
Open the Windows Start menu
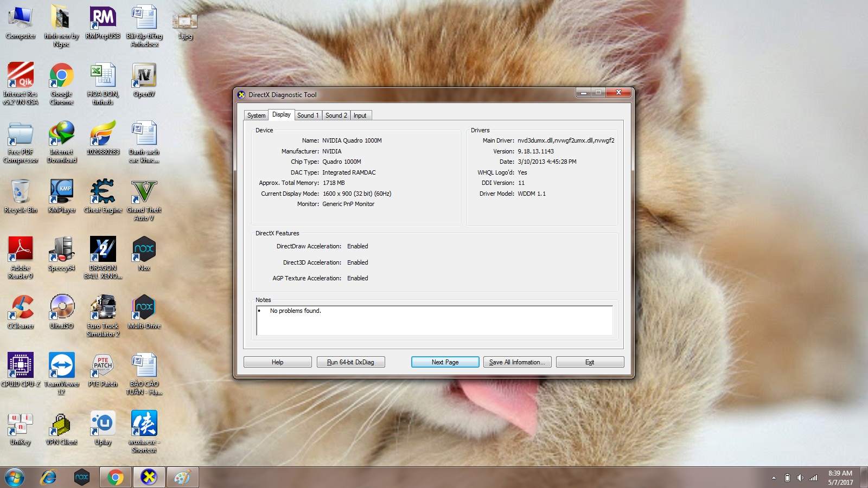15,478
